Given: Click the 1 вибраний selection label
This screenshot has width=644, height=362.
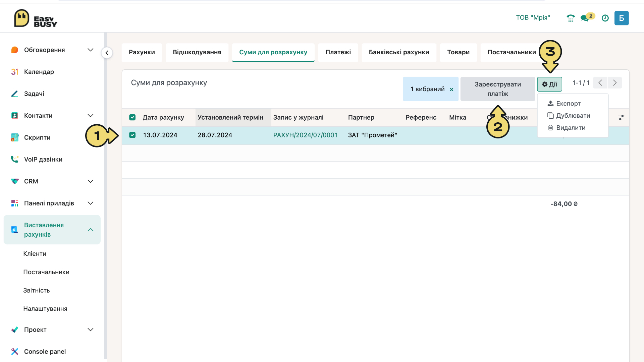Looking at the screenshot, I should [428, 89].
